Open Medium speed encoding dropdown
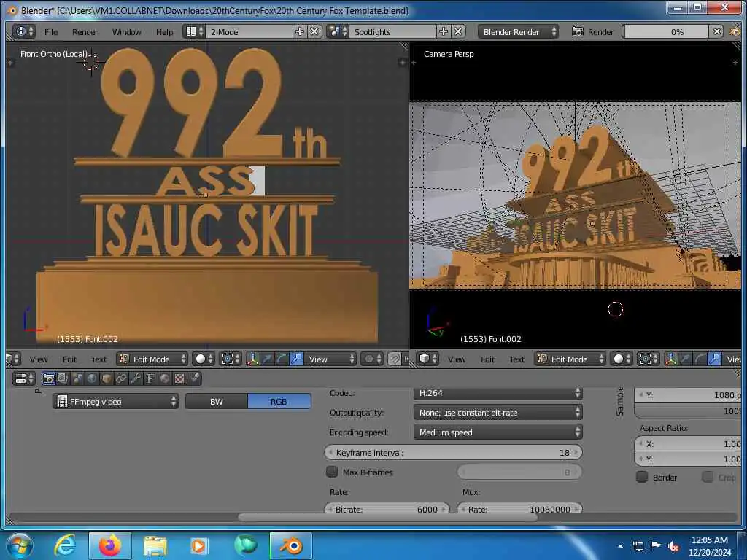 click(498, 432)
